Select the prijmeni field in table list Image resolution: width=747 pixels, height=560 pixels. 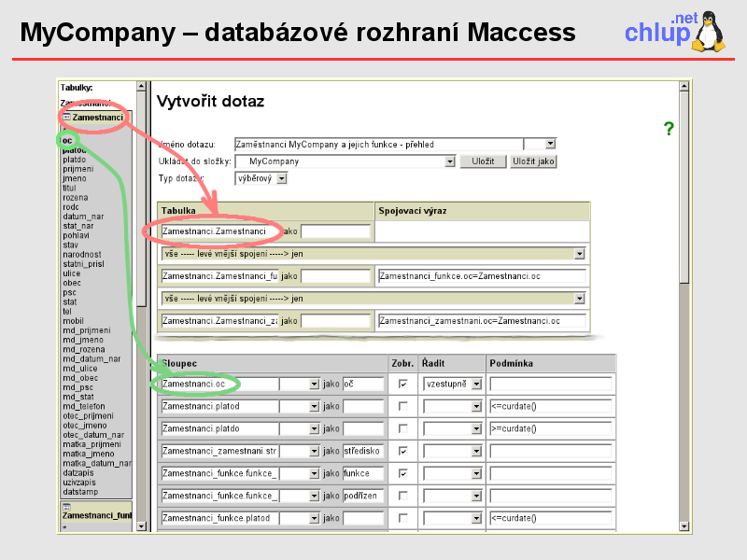pos(78,169)
